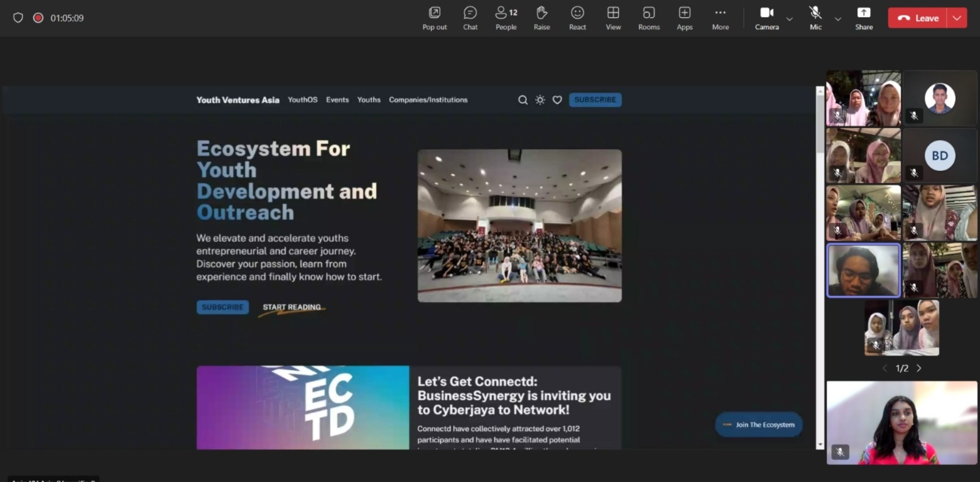
Task: Expand the Mic options dropdown arrow
Action: point(838,19)
